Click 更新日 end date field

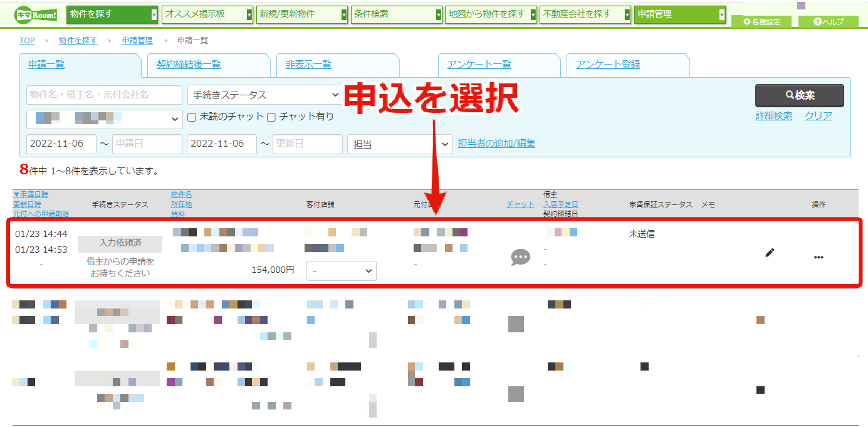[x=308, y=144]
